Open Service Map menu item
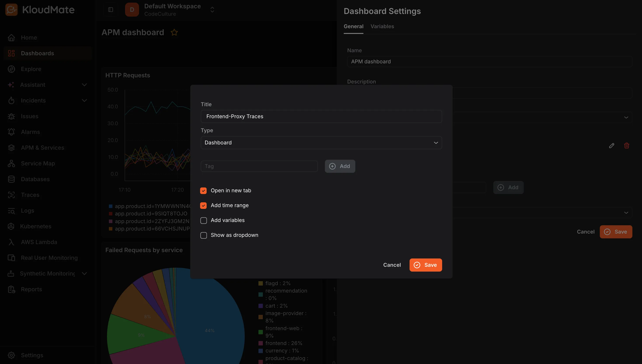 (x=48, y=163)
